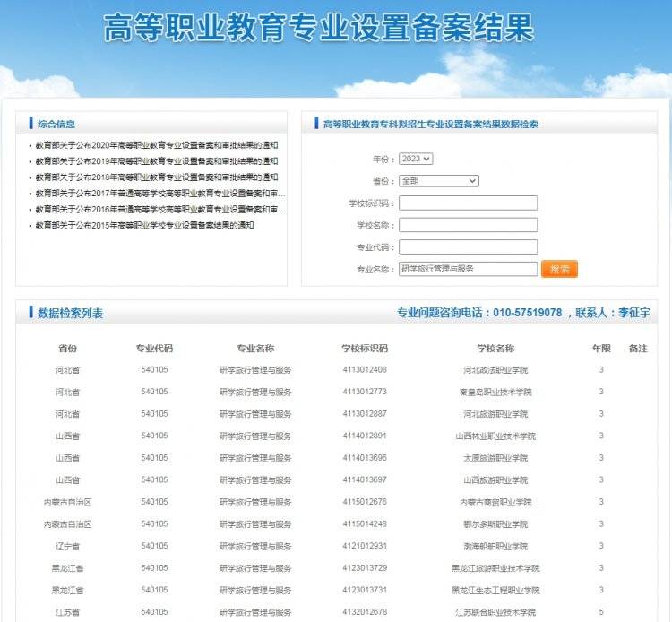Click school code 4113012408

point(365,369)
